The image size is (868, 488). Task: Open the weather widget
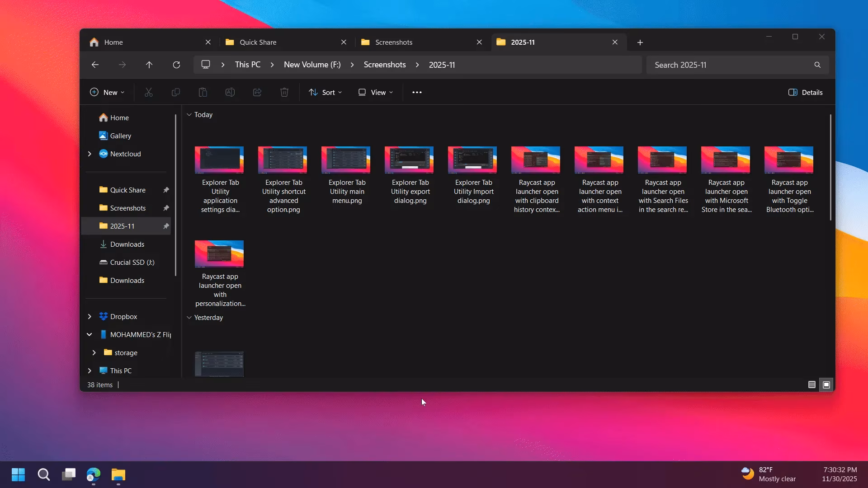click(769, 474)
